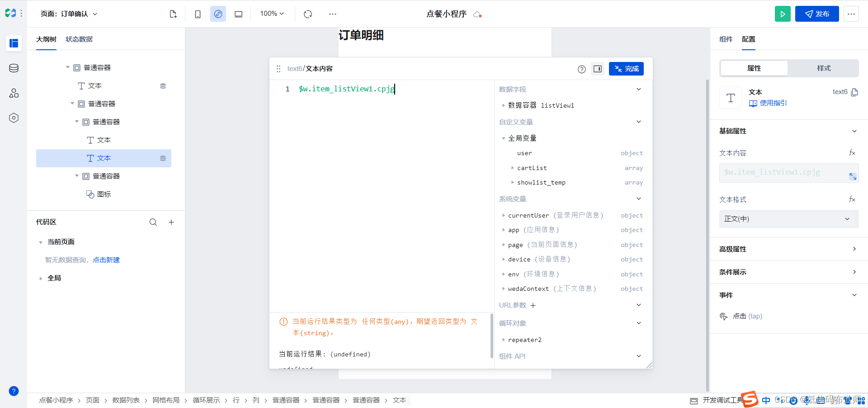Click the Sogou input method icon
The width and height of the screenshot is (868, 408).
[x=750, y=399]
